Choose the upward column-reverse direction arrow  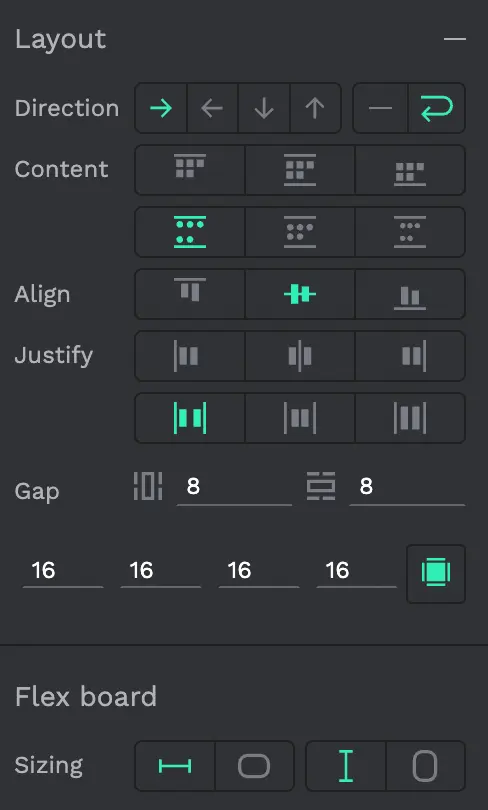(315, 108)
